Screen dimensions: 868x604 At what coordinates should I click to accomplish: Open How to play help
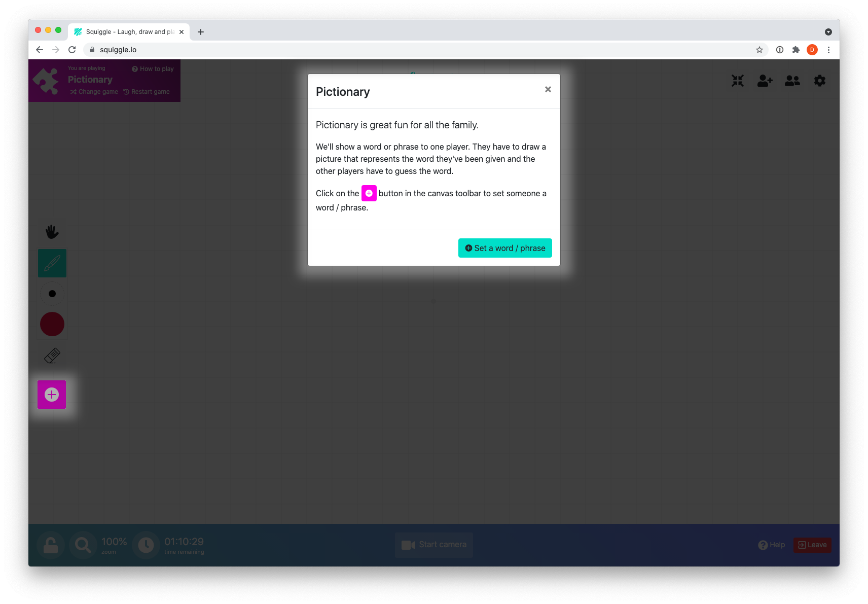(x=153, y=69)
